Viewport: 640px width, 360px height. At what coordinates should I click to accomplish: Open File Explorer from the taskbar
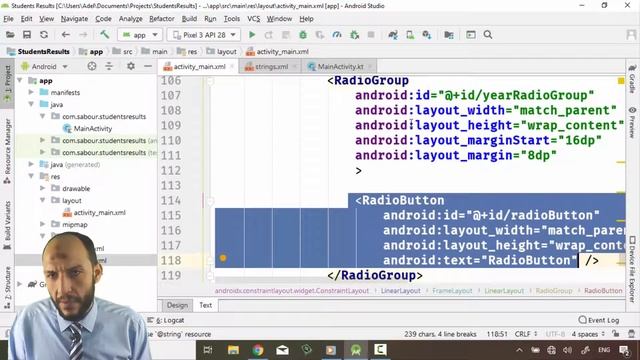[233, 350]
